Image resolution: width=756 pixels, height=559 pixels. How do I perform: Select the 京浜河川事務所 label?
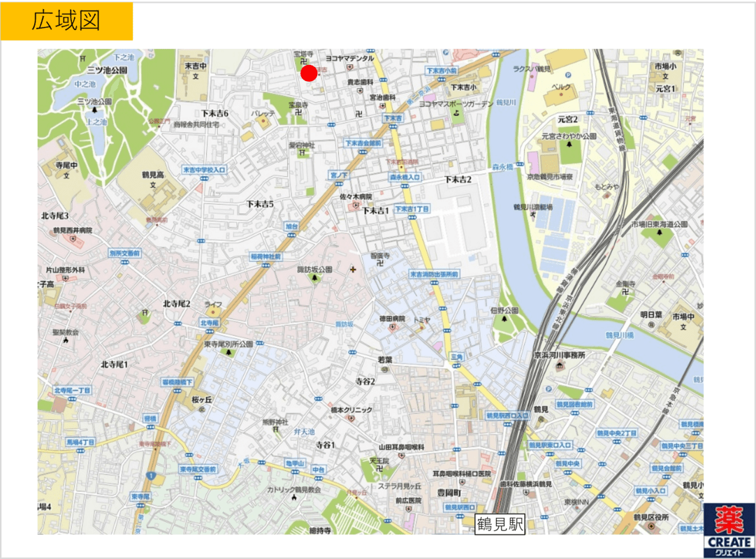coord(559,356)
